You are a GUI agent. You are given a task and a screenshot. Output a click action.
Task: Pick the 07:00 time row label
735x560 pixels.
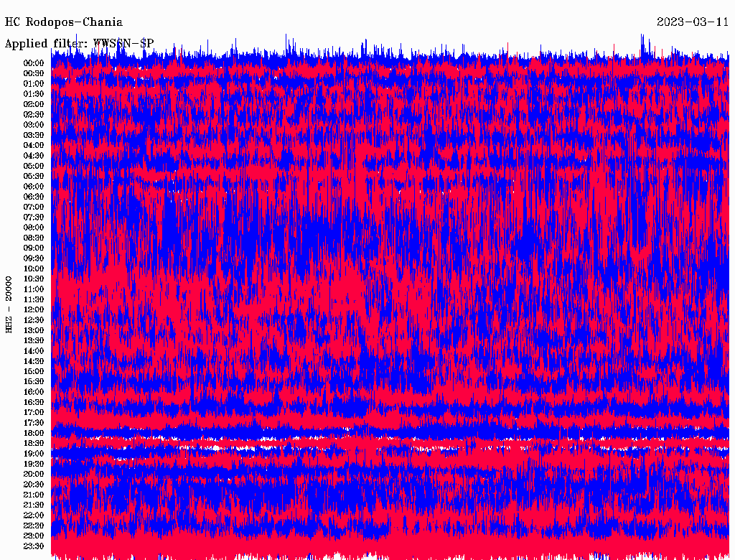tap(34, 207)
